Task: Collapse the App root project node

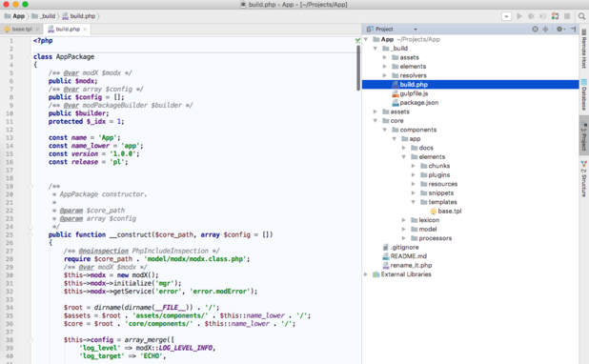Action: pos(365,39)
